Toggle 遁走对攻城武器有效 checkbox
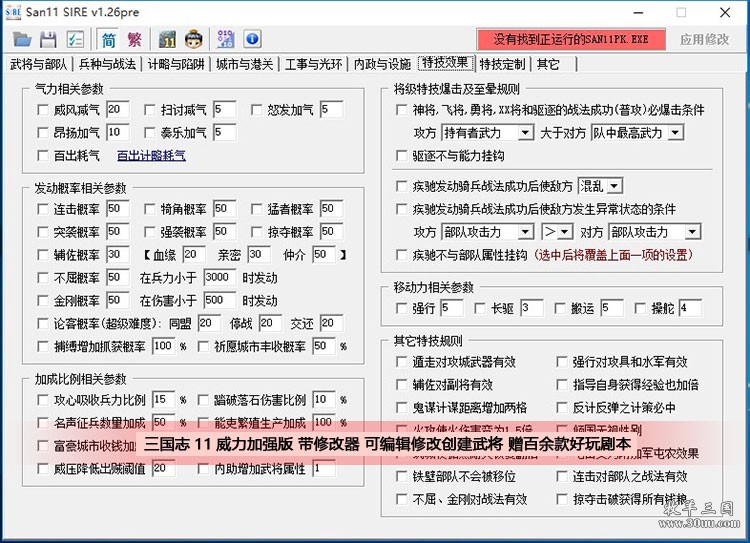 pyautogui.click(x=402, y=362)
